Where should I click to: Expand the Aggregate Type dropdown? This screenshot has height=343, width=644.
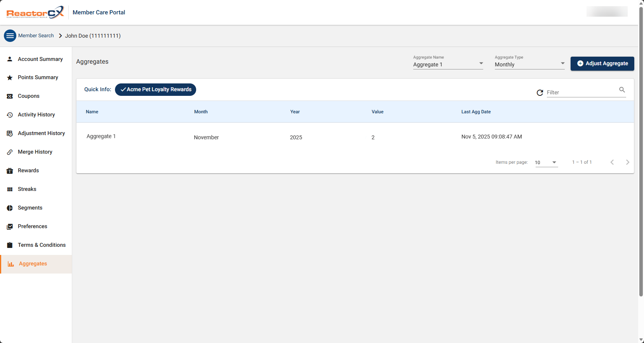pos(529,64)
